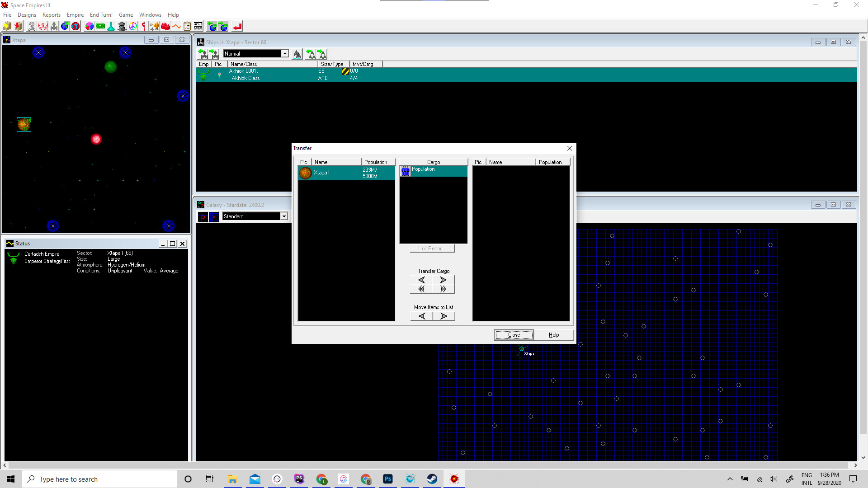The height and width of the screenshot is (488, 868).
Task: Click the Move Items to List right arrow
Action: [444, 316]
